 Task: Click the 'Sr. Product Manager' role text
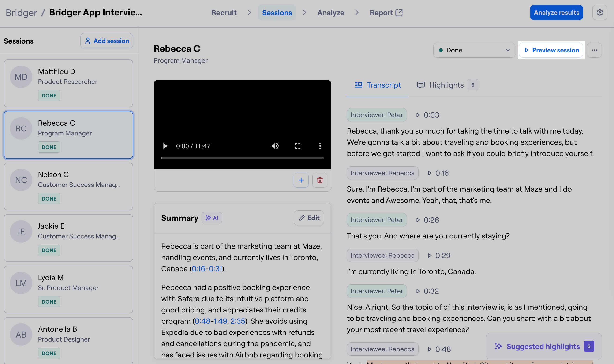(x=68, y=288)
